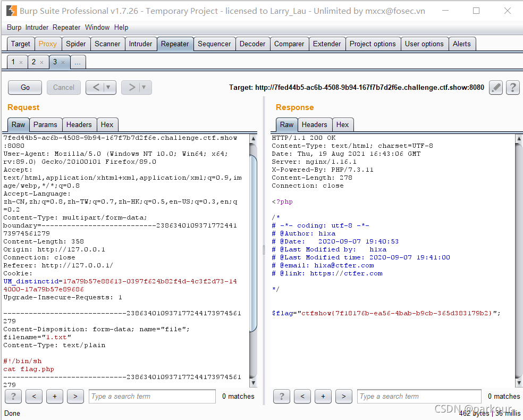Click the request search help icon
The width and height of the screenshot is (523, 420).
tap(13, 396)
